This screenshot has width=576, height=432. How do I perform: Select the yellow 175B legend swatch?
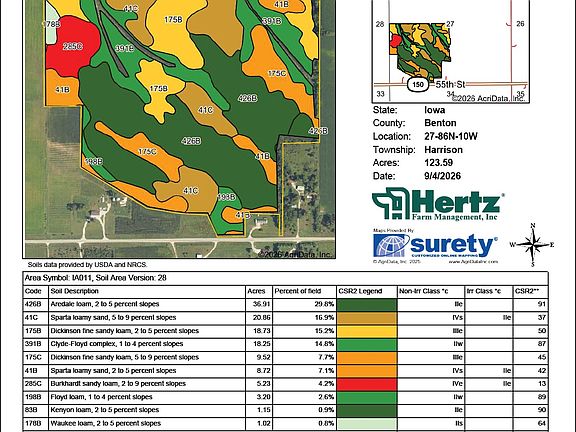pyautogui.click(x=367, y=331)
